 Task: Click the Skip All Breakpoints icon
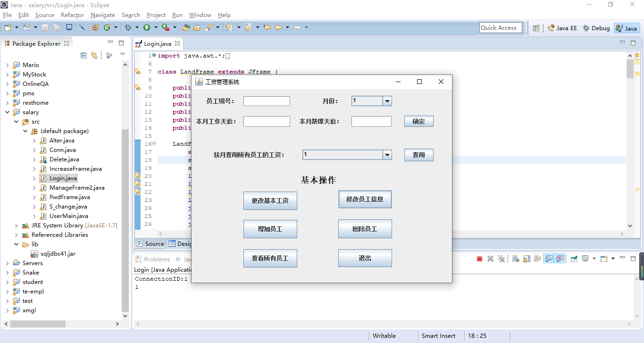point(82,27)
